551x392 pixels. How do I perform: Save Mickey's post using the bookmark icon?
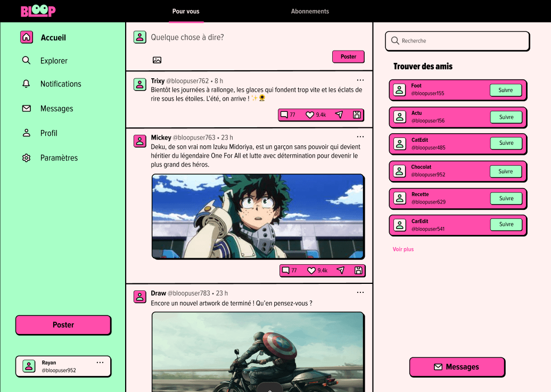tap(358, 271)
